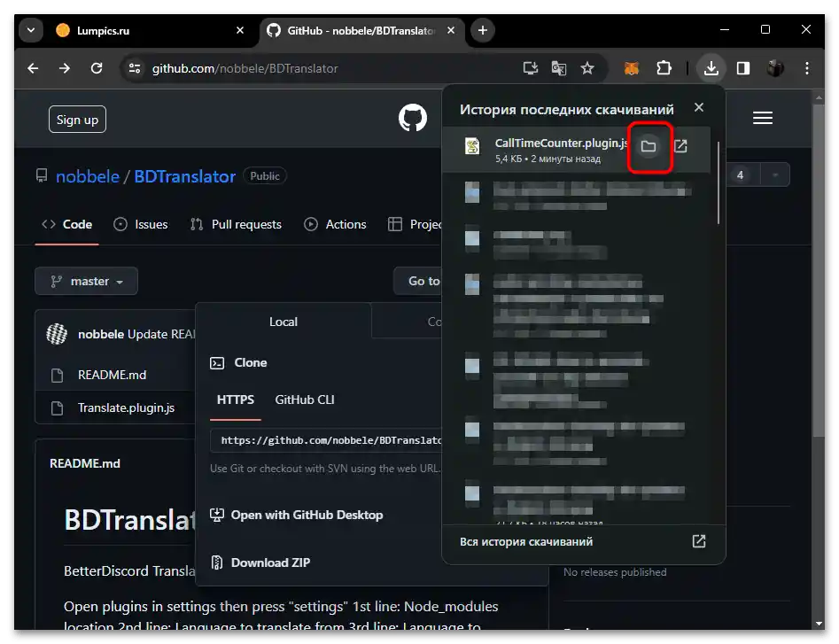The height and width of the screenshot is (644, 839).
Task: Open the Chrome side panel
Action: pos(743,68)
